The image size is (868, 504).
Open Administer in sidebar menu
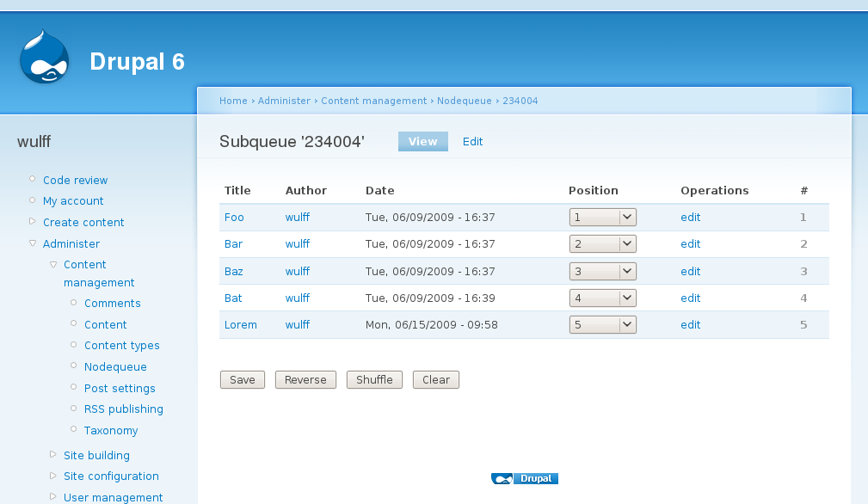pyautogui.click(x=71, y=244)
